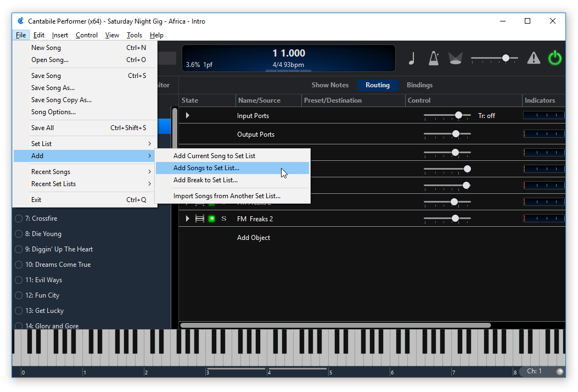
Task: Click the Input Ports gain slider
Action: (x=447, y=115)
